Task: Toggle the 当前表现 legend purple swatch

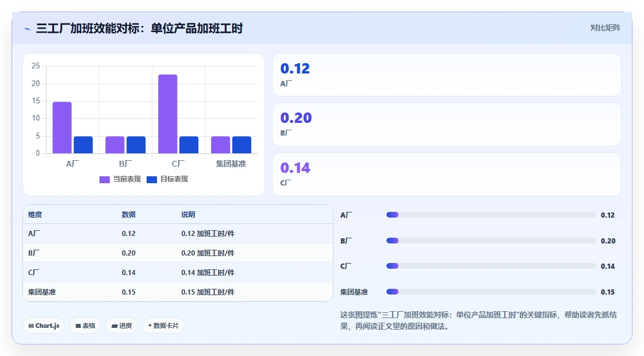Action: 104,180
